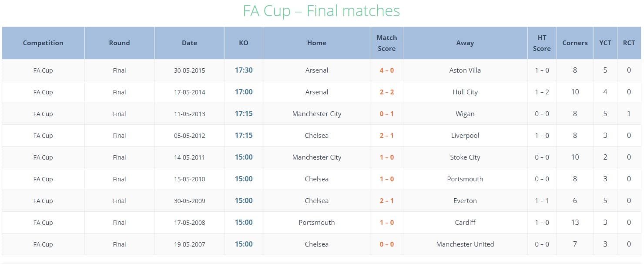
Task: Click Everton in the Away column
Action: tap(465, 200)
